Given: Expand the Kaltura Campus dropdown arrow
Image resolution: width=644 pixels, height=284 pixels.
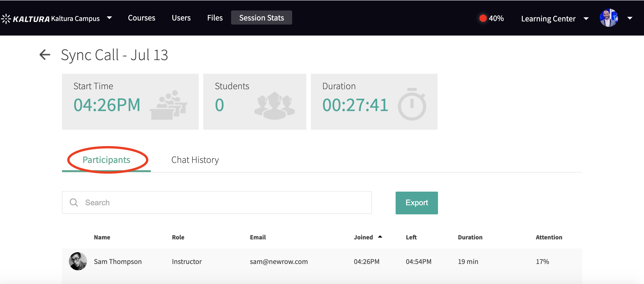Looking at the screenshot, I should point(109,18).
